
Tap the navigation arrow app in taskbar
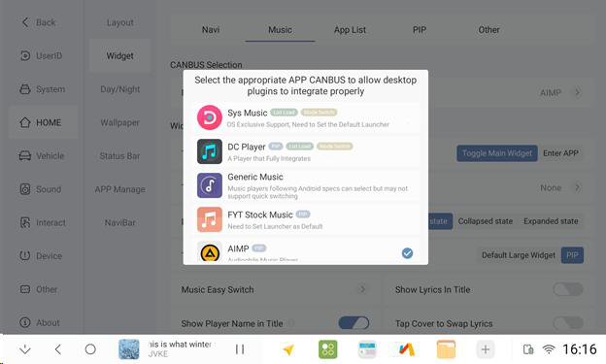(x=288, y=349)
